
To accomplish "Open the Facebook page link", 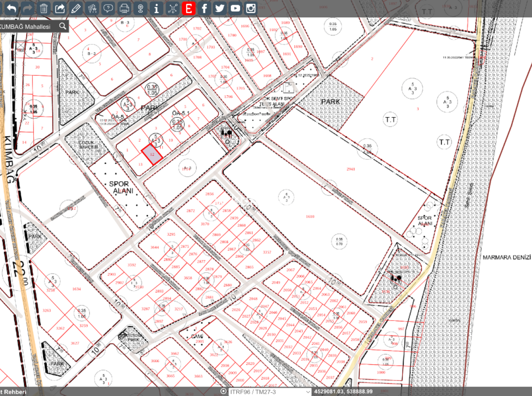I will click(204, 8).
